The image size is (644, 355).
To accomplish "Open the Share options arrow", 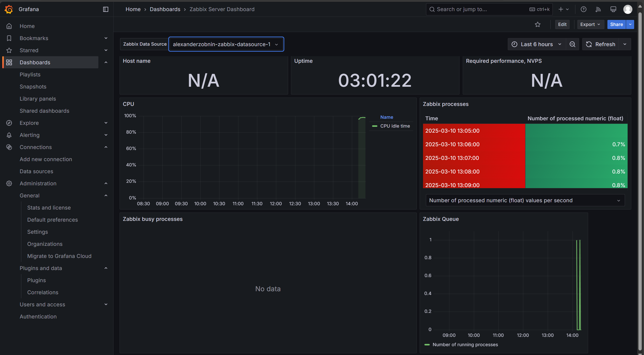I will point(630,24).
